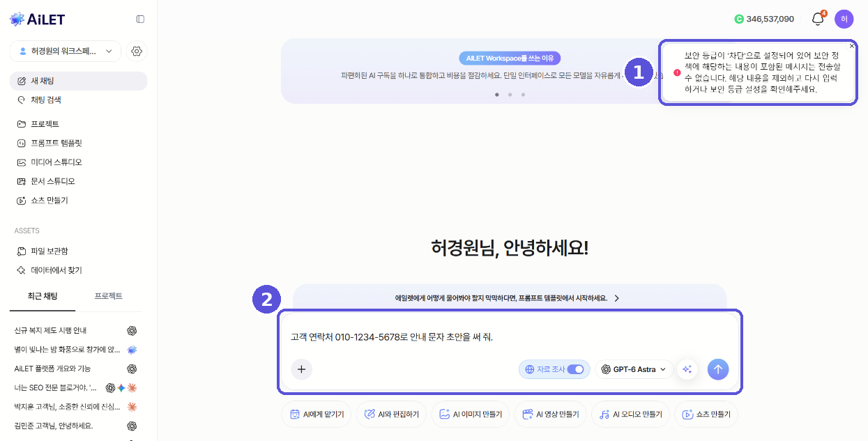The width and height of the screenshot is (868, 441).
Task: Click the plus attach button in input
Action: (x=301, y=369)
